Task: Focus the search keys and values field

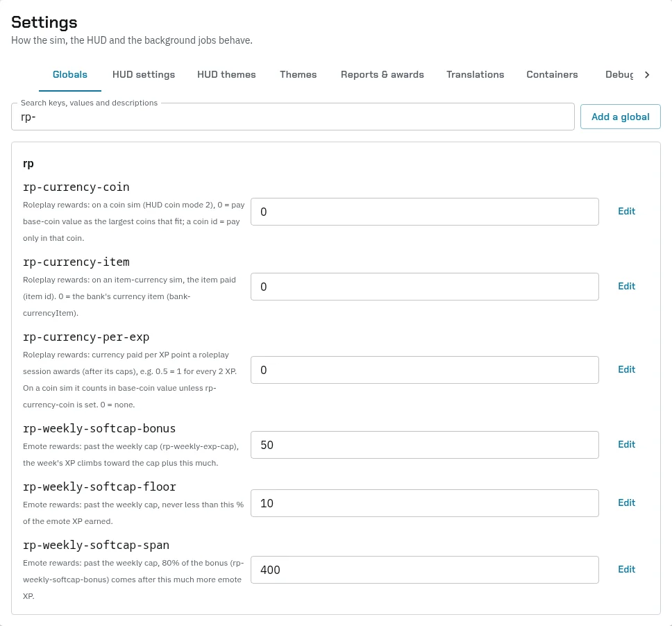Action: (x=293, y=117)
